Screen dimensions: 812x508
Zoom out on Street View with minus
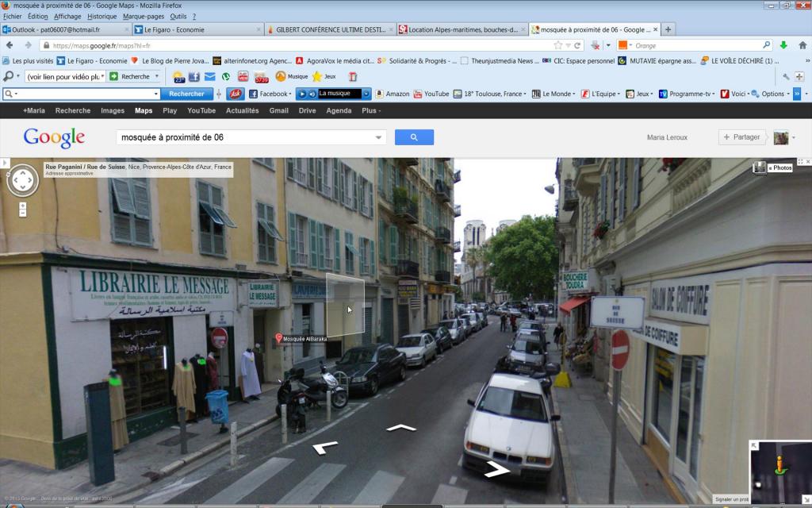(22, 213)
